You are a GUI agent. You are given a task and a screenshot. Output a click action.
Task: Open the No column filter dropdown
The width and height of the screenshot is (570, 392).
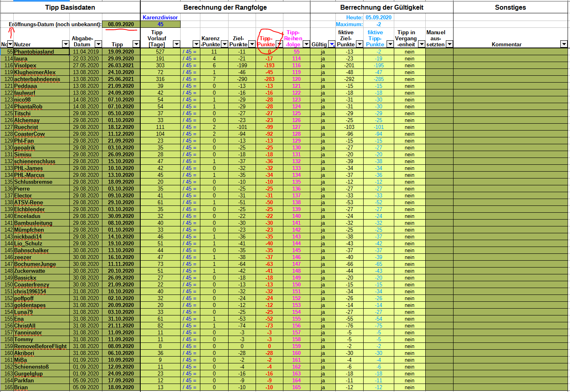[x=10, y=44]
